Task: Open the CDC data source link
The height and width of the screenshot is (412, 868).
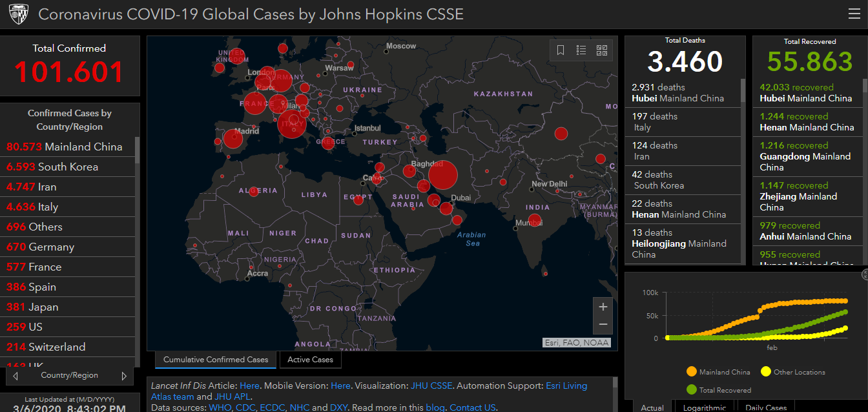Action: pyautogui.click(x=245, y=407)
